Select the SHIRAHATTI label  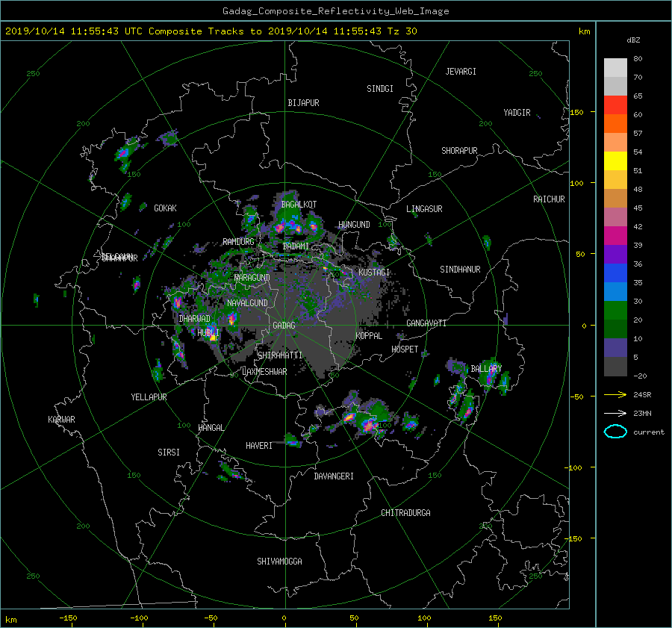coord(280,355)
